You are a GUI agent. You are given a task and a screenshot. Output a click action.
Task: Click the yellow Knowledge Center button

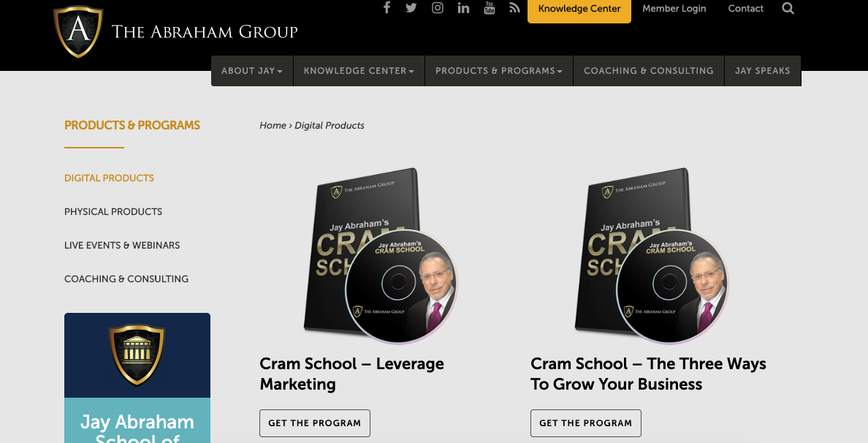579,10
